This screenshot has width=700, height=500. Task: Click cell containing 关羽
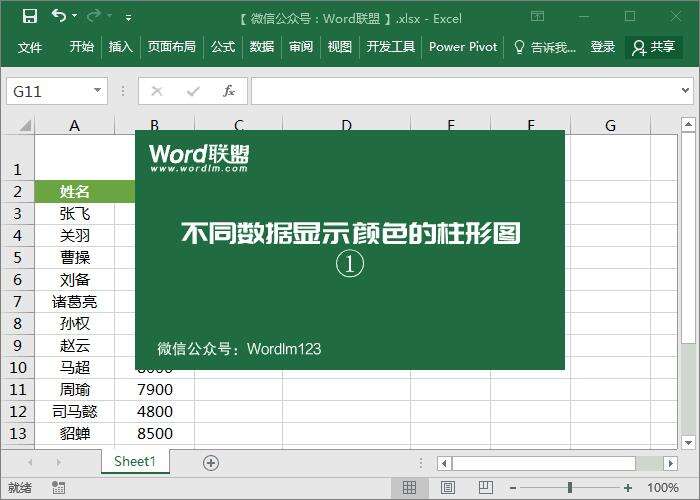click(75, 235)
